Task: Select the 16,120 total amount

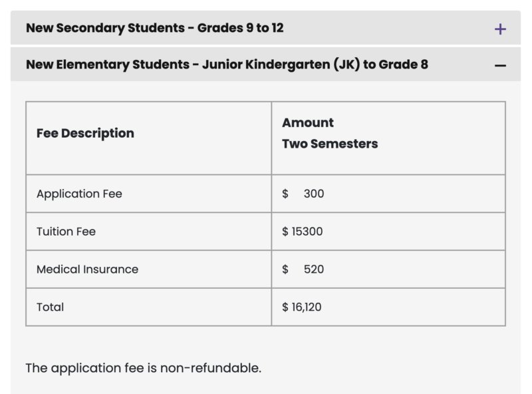Action: point(307,307)
